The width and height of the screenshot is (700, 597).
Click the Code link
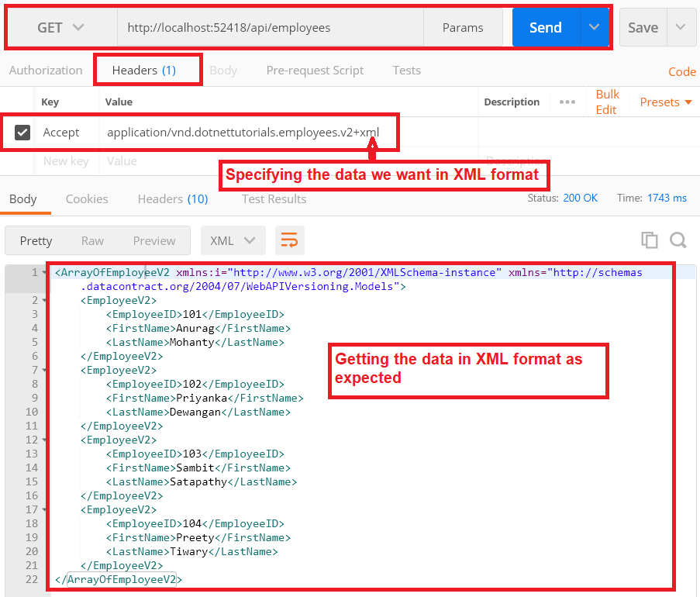click(x=681, y=72)
